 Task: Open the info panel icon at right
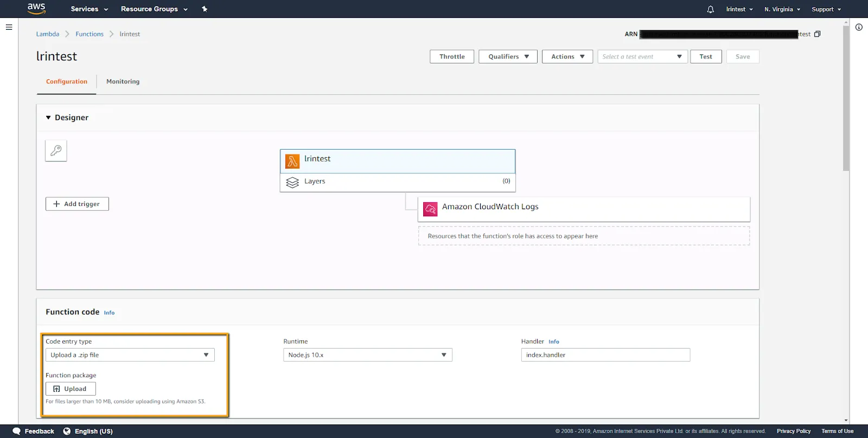[x=859, y=27]
